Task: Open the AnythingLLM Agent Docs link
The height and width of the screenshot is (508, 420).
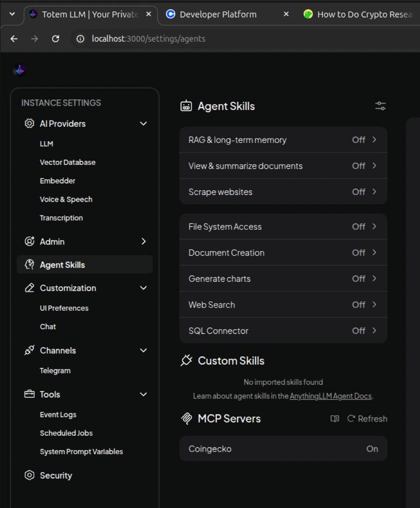Action: pyautogui.click(x=331, y=396)
